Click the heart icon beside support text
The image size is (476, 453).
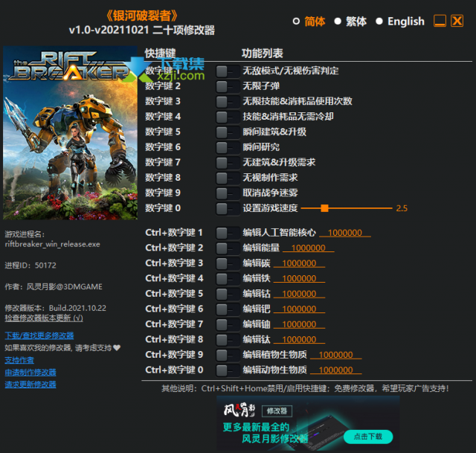pos(117,347)
